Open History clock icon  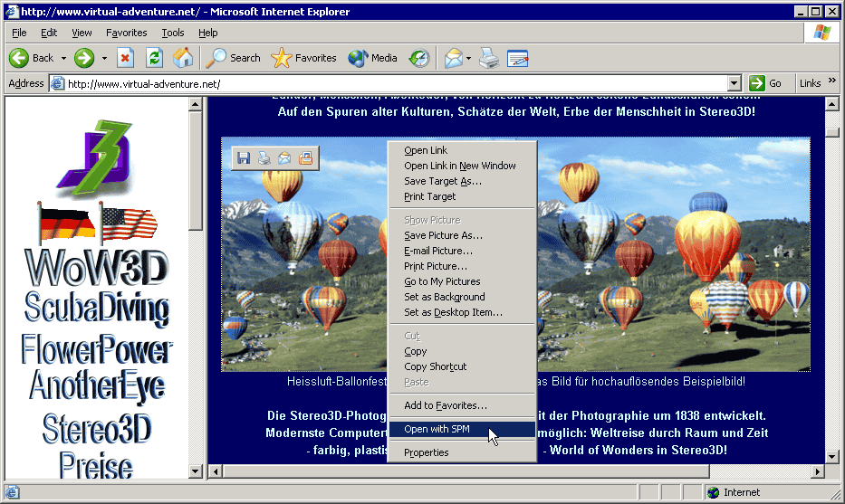(x=419, y=58)
